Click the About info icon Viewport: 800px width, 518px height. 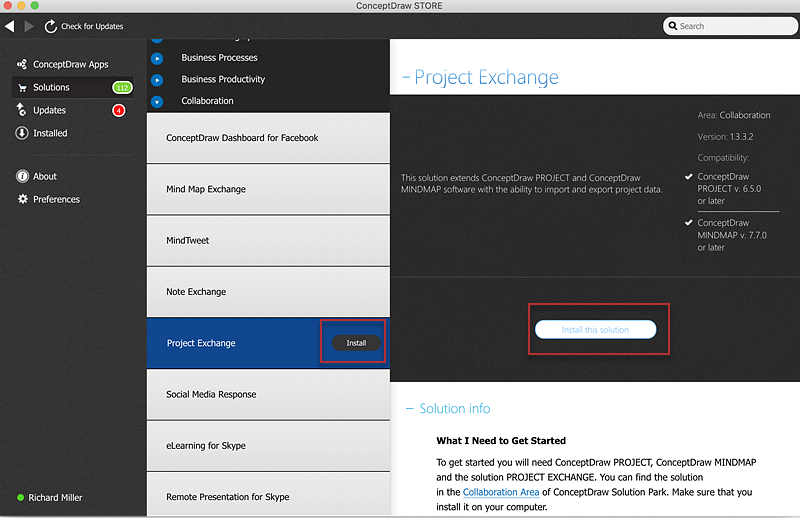22,176
